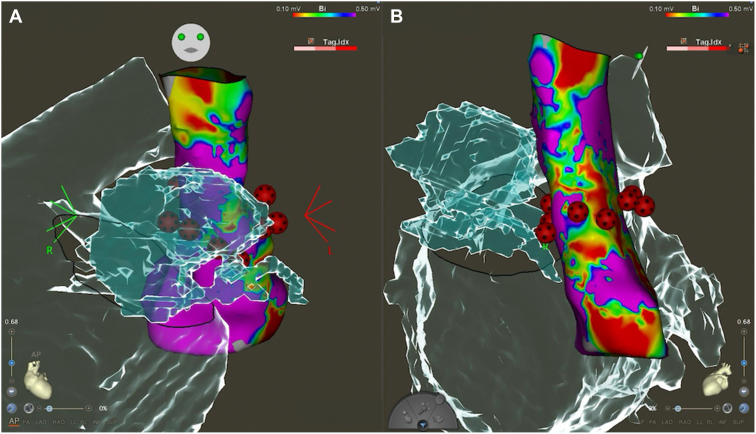Click panel B's vertical zoom plus button

click(x=744, y=331)
